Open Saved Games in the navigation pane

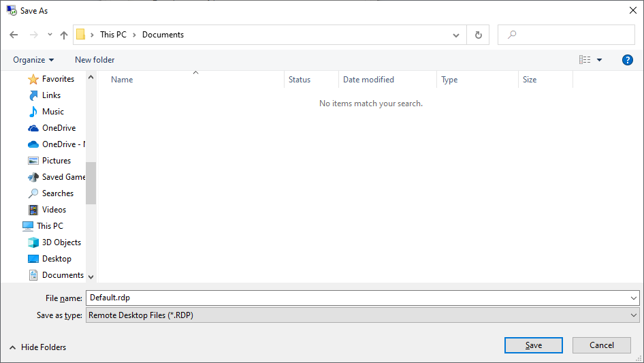point(64,177)
